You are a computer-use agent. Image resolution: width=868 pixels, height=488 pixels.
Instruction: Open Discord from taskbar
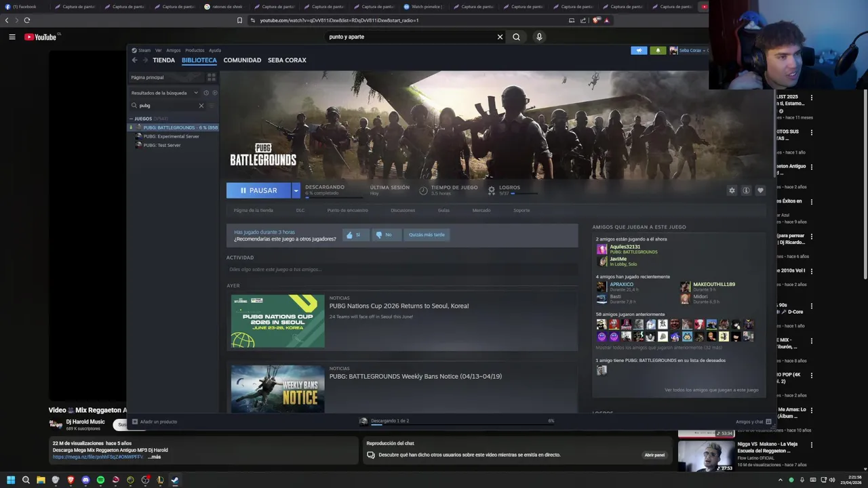85,480
